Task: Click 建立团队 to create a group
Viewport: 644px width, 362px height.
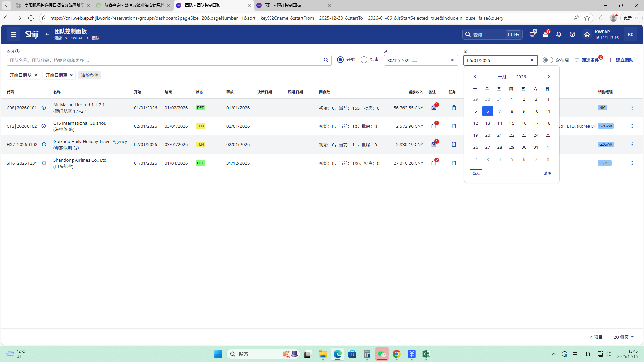Action: (621, 60)
